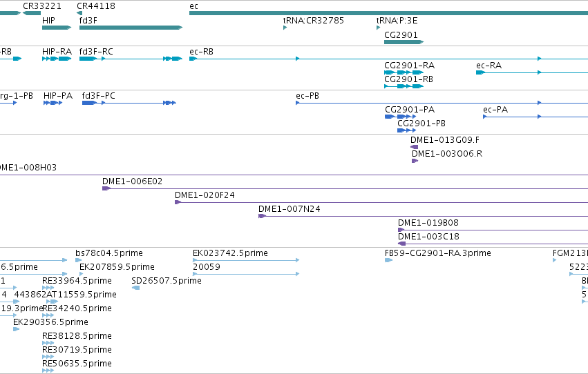Viewport: 588px width, 374px height.
Task: Select the RE30719.5prime EST arrows
Action: (48, 357)
